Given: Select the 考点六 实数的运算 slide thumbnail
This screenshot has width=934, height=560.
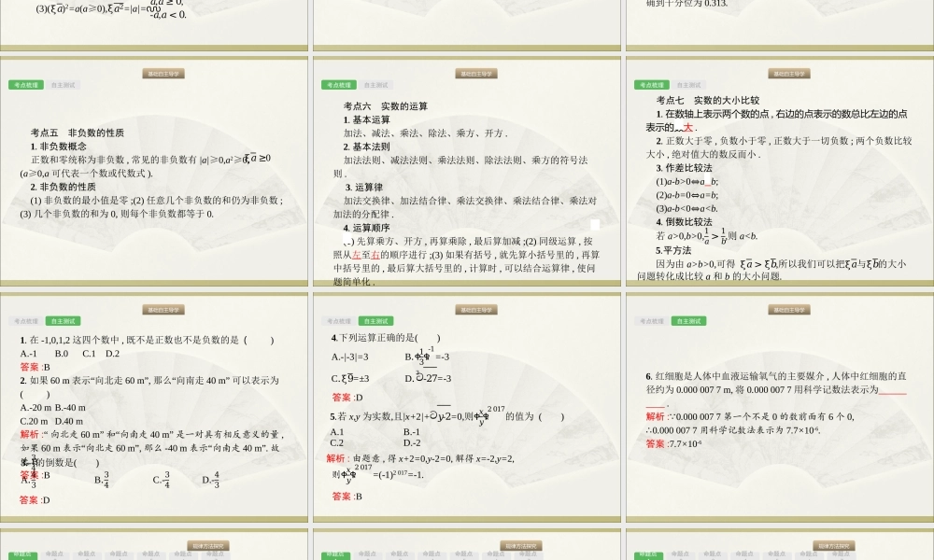Looking at the screenshot, I should 467,173.
